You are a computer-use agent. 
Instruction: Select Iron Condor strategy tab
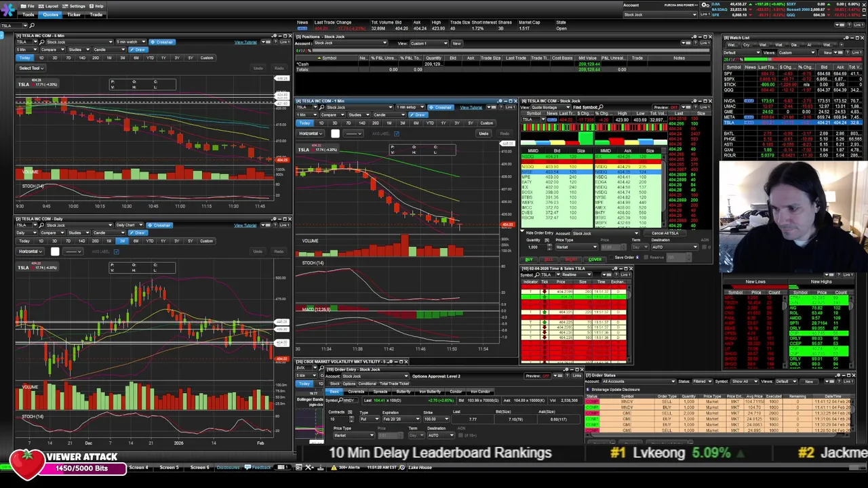tap(480, 392)
